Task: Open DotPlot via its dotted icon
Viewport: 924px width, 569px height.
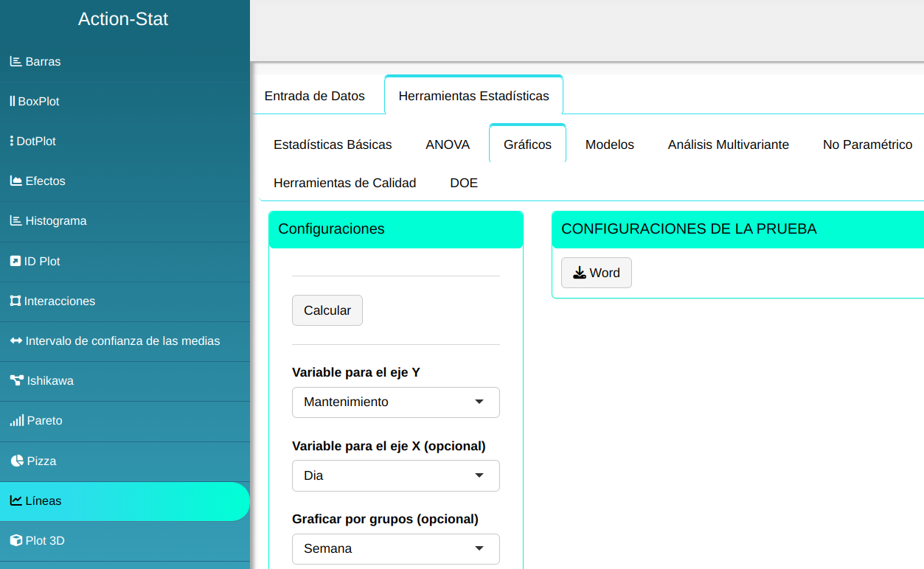Action: pyautogui.click(x=12, y=142)
